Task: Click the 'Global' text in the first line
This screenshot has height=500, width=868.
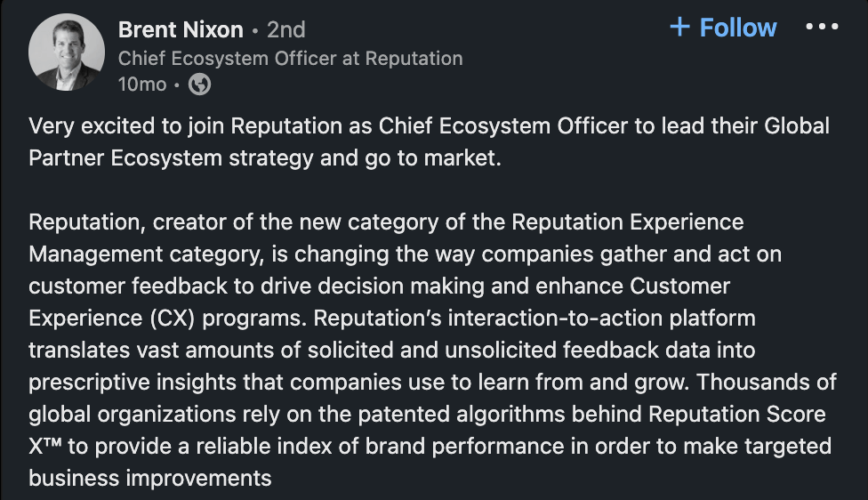Action: (797, 125)
